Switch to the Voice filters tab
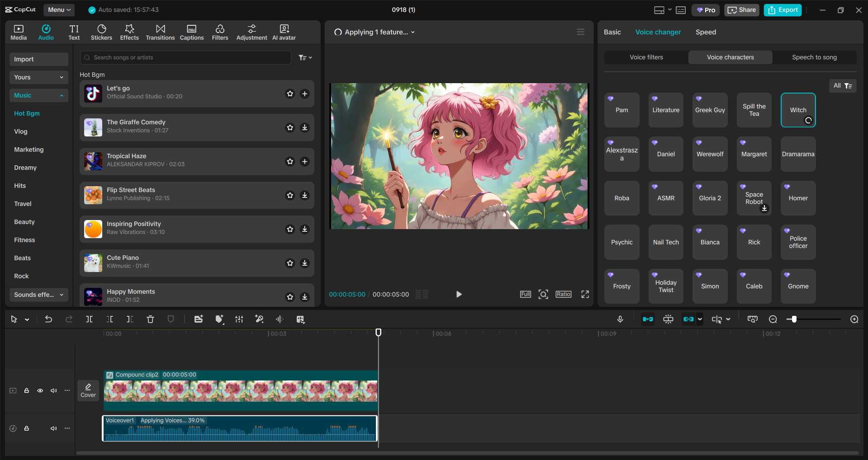 click(645, 57)
